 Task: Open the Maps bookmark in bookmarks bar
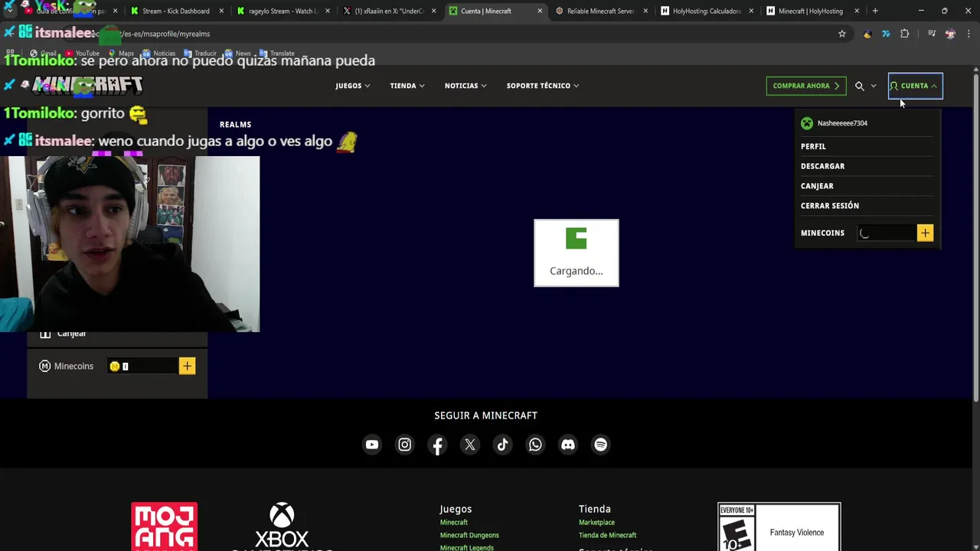coord(120,54)
